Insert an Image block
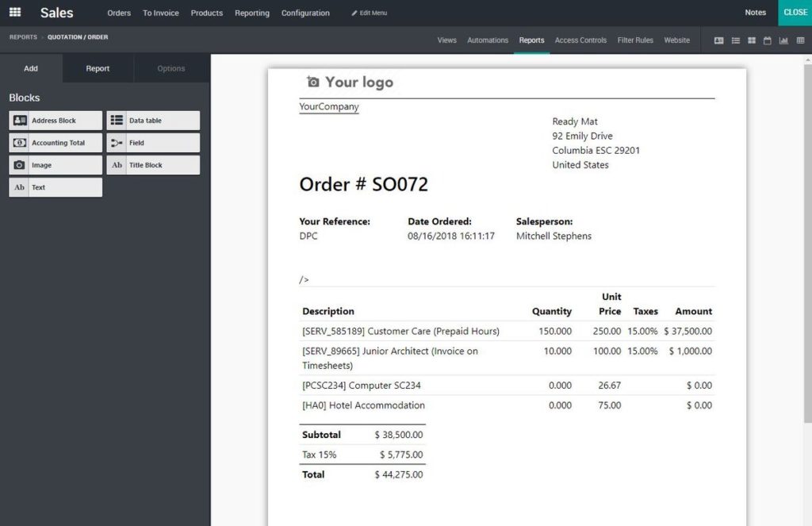This screenshot has height=526, width=812. [56, 164]
